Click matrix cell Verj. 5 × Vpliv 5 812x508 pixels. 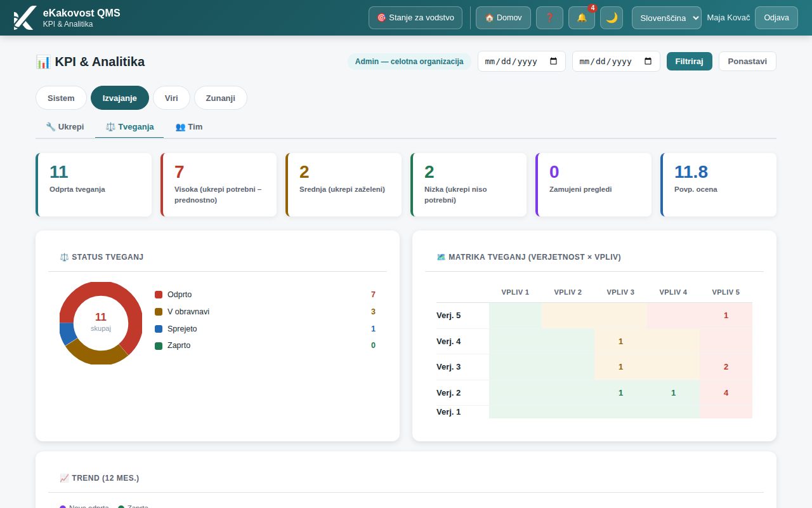pyautogui.click(x=726, y=316)
